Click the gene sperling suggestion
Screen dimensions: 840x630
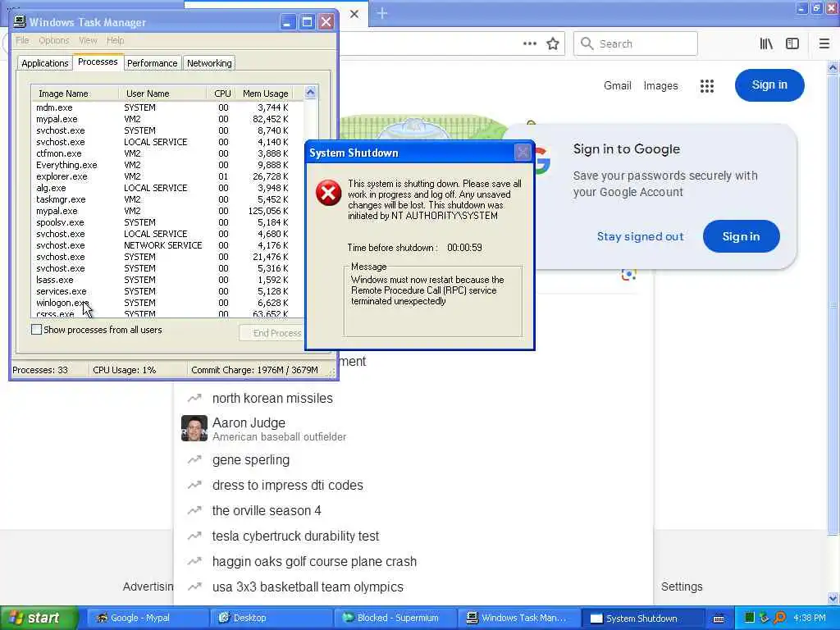pos(251,459)
